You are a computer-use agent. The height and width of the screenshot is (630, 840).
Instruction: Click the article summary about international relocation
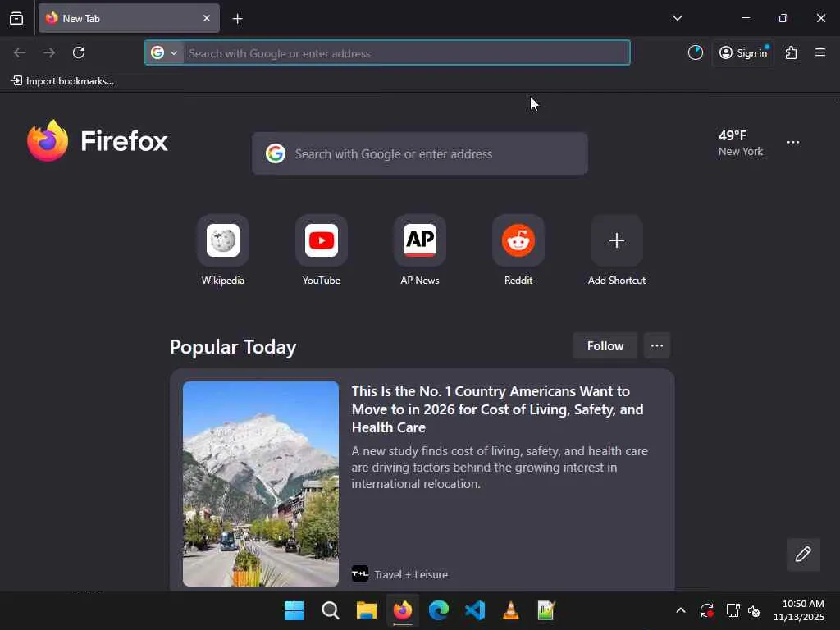tap(500, 467)
